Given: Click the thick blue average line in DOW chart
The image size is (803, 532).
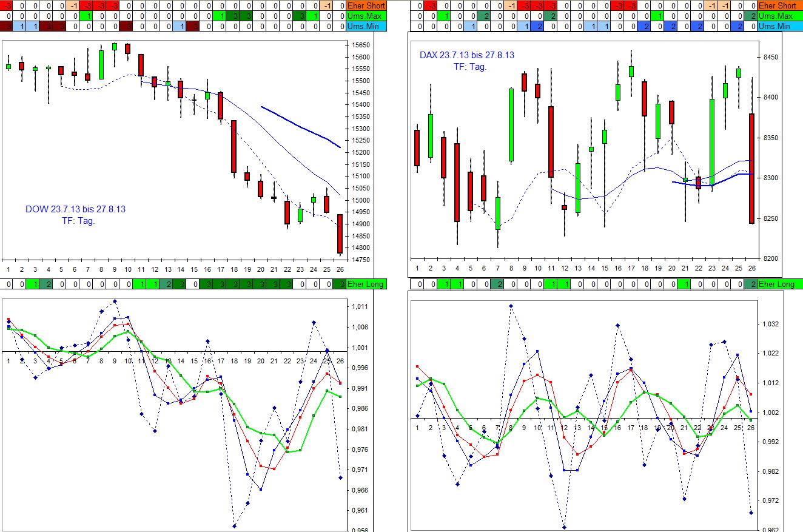Looking at the screenshot, I should pyautogui.click(x=300, y=127).
